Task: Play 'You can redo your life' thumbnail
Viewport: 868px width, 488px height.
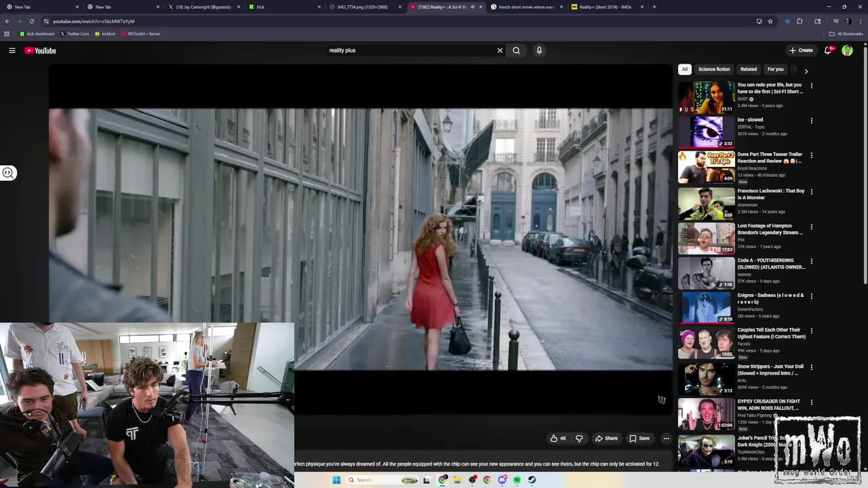Action: [706, 98]
